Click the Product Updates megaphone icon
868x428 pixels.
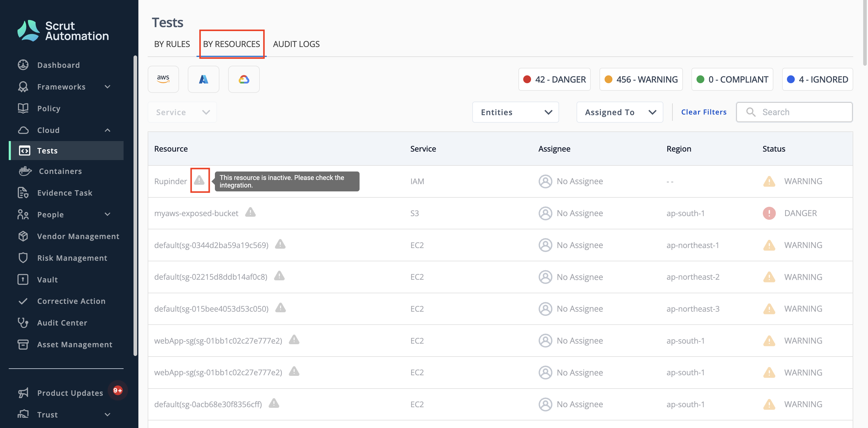(x=23, y=393)
